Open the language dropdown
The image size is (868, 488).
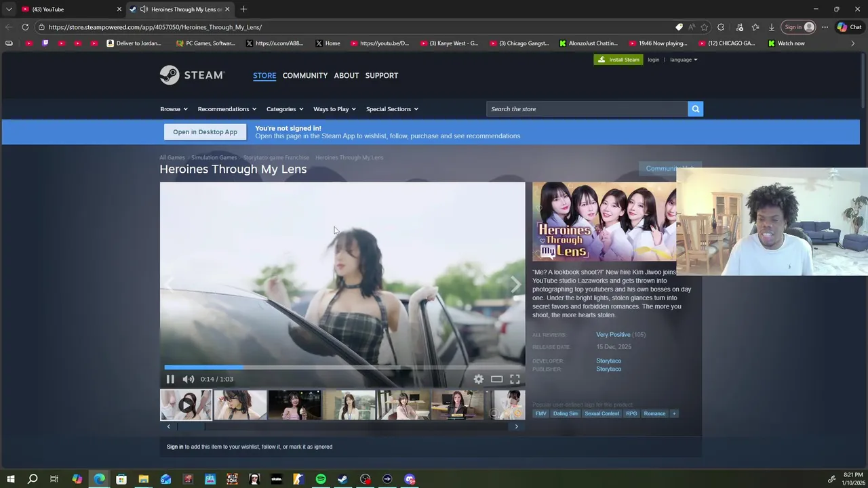click(684, 60)
